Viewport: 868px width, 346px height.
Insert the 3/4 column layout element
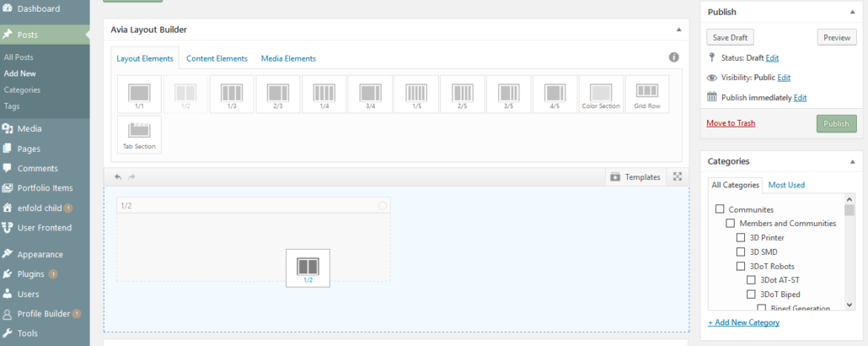point(370,94)
